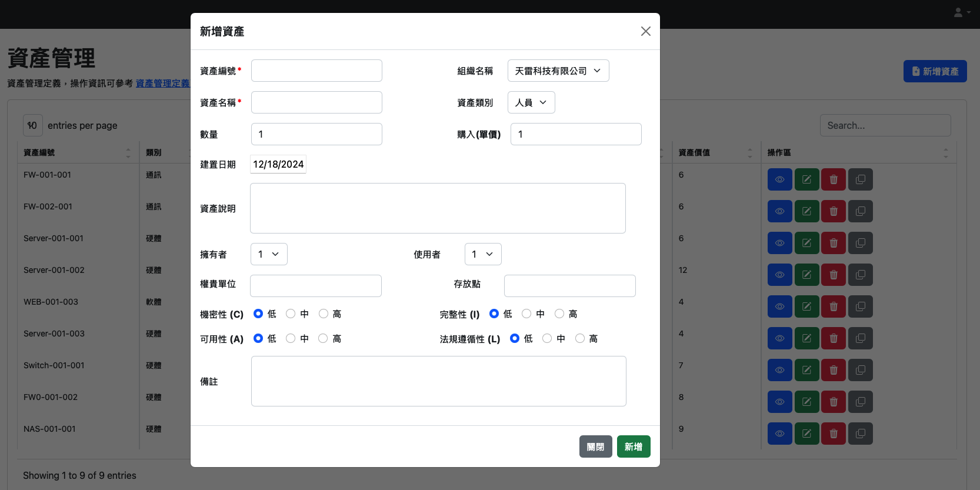Viewport: 980px width, 490px height.
Task: Click the copy icon in fourth row
Action: pos(861,275)
